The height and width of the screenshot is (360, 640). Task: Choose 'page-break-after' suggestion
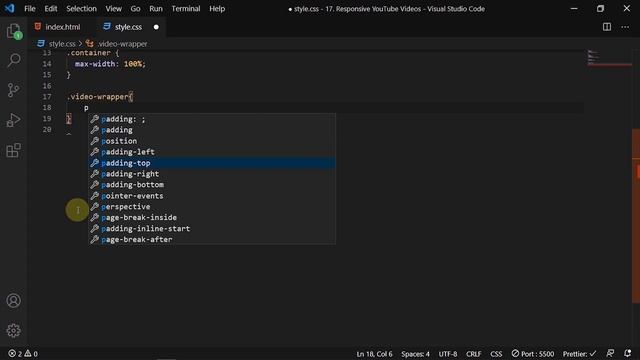pos(212,240)
